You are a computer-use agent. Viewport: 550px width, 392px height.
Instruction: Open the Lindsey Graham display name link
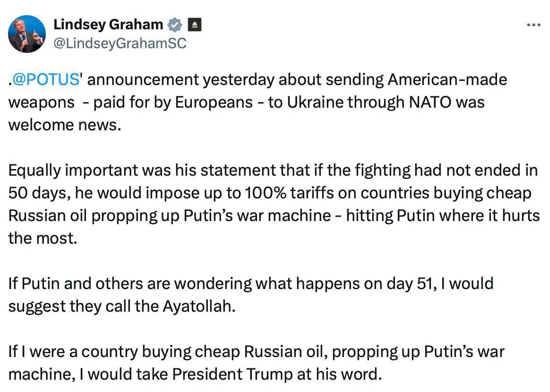click(108, 25)
